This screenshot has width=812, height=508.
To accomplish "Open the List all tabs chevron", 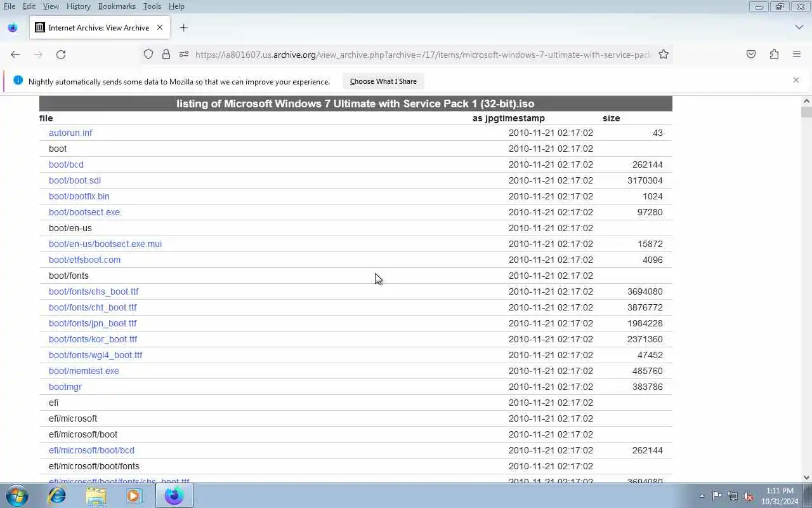I will (x=799, y=28).
